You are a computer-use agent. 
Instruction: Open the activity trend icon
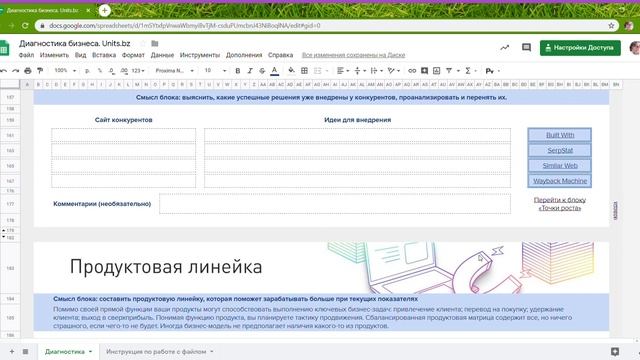click(504, 47)
